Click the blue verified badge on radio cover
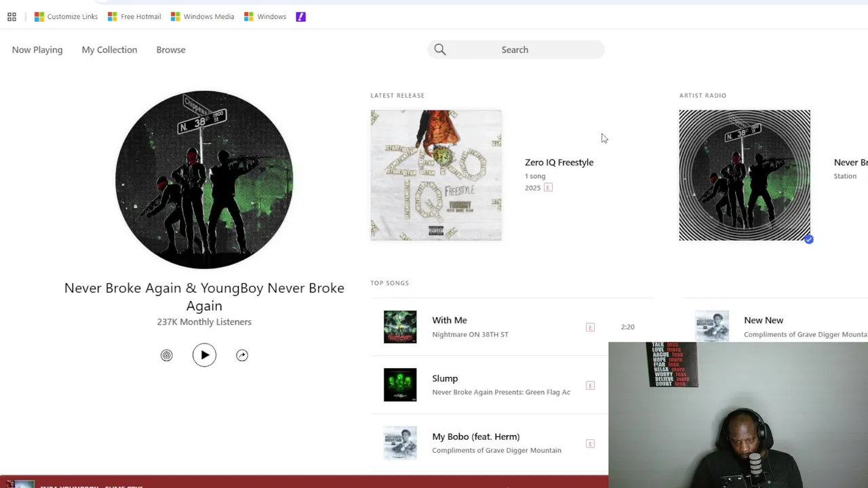This screenshot has height=488, width=868. [808, 239]
